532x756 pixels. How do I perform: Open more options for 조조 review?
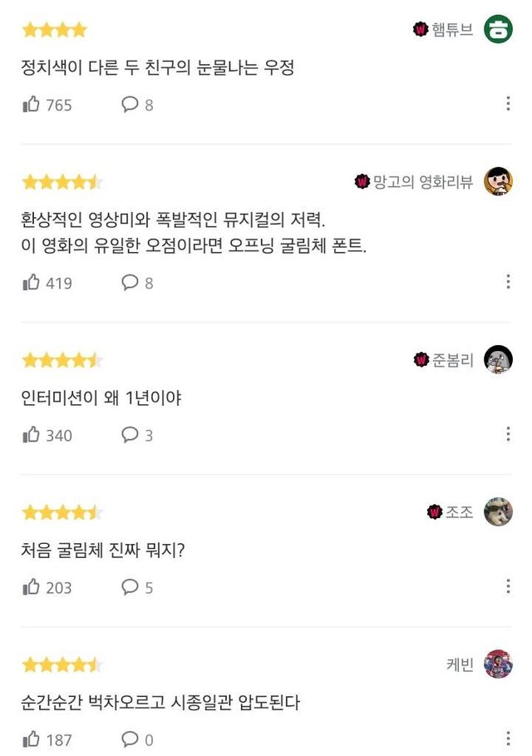[508, 586]
